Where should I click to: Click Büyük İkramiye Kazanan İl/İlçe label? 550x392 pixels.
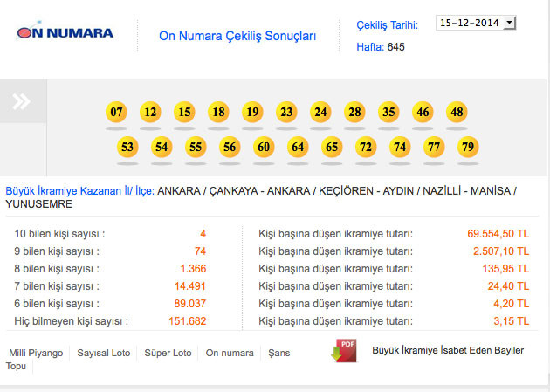(x=80, y=191)
